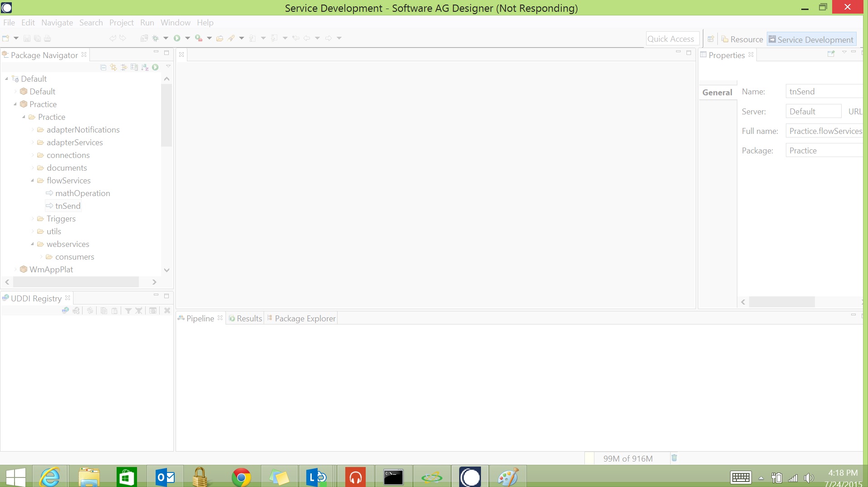
Task: Click the Back navigation arrow in toolbar
Action: 307,38
